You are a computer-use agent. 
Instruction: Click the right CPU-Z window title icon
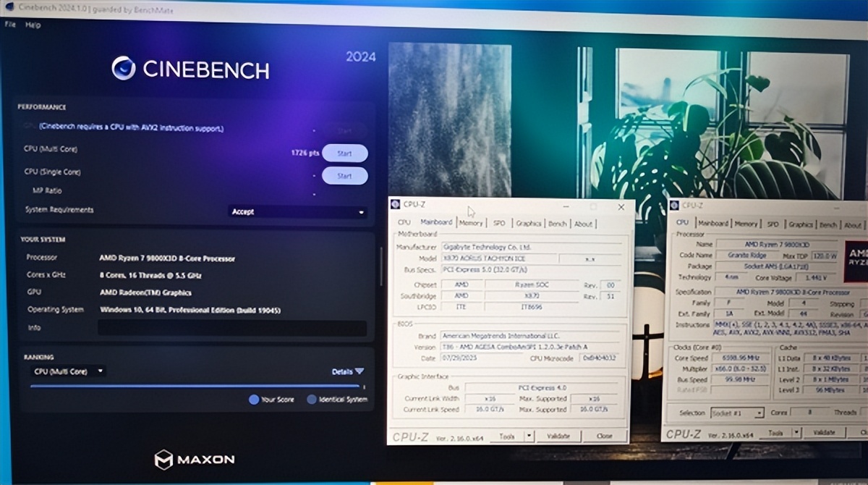coord(674,206)
